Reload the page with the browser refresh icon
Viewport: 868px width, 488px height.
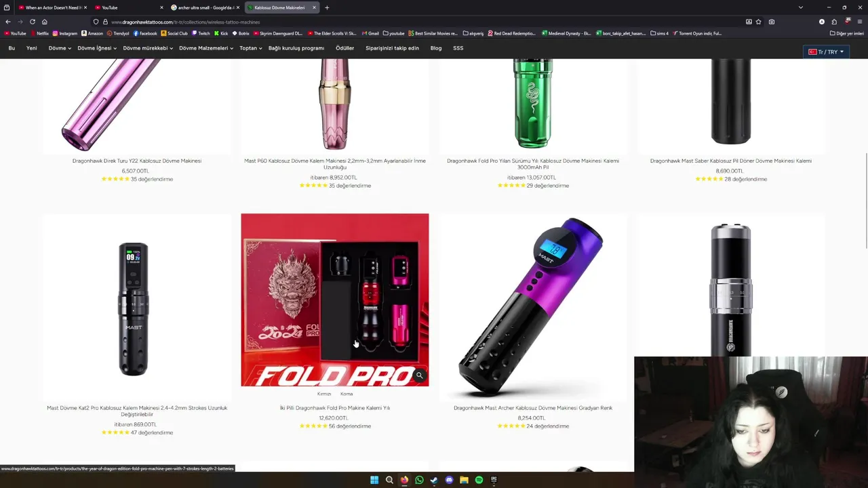click(32, 22)
